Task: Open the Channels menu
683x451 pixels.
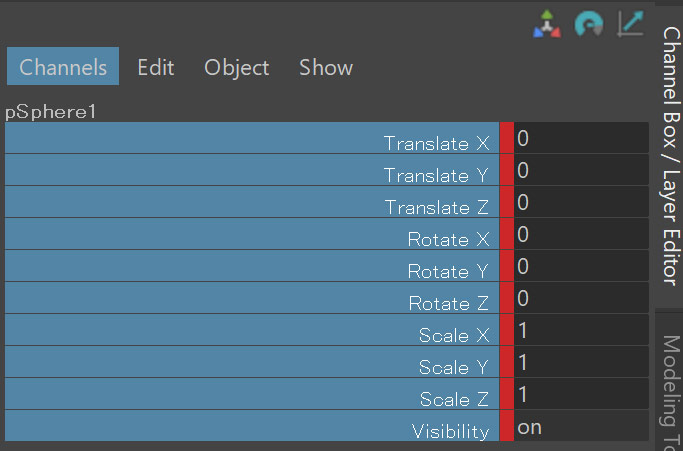Action: coord(63,67)
